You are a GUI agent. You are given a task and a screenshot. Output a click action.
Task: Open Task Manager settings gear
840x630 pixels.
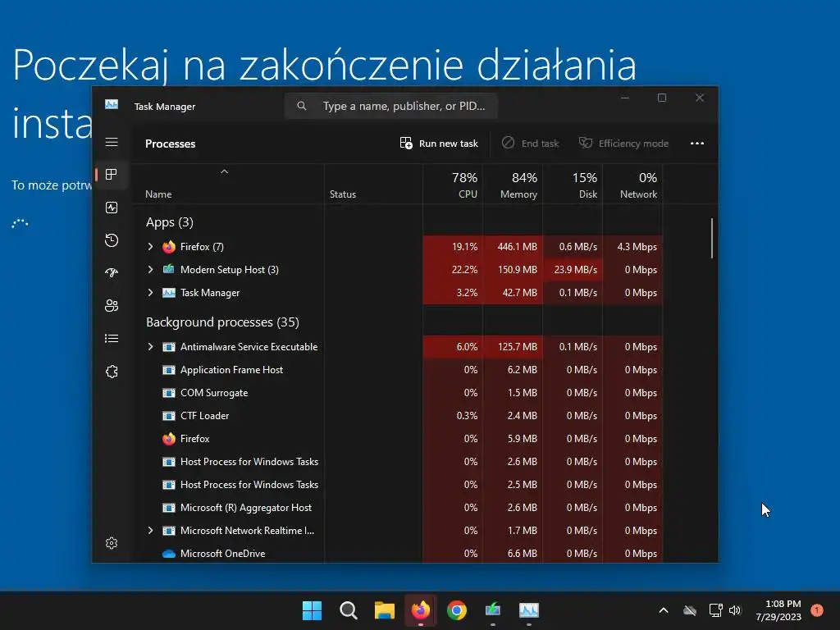click(x=112, y=543)
